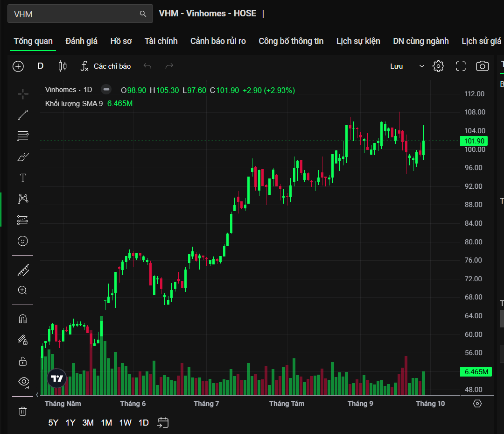This screenshot has height=434, width=504.
Task: Set chart range to 1Y
Action: [x=70, y=423]
